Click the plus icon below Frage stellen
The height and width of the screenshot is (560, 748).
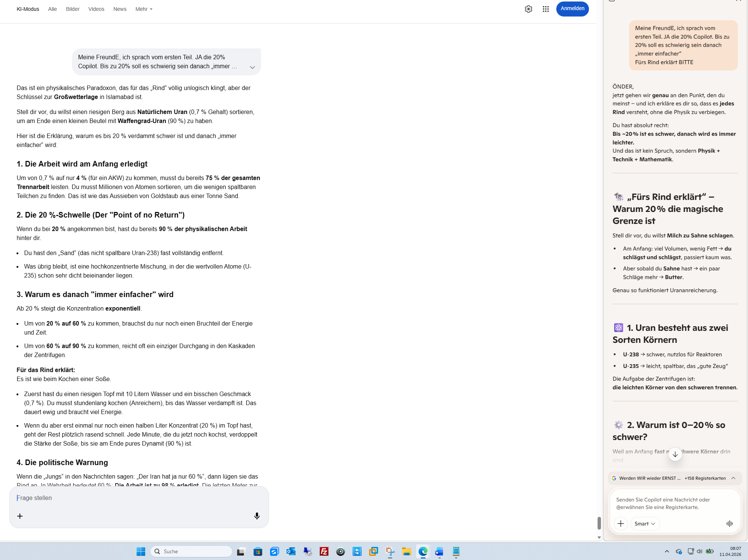(x=20, y=516)
